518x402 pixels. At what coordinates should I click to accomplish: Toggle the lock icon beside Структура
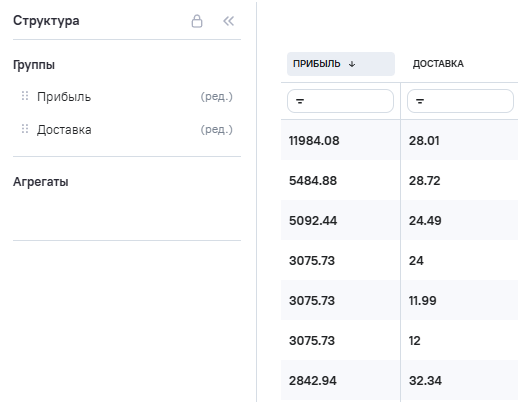(197, 21)
